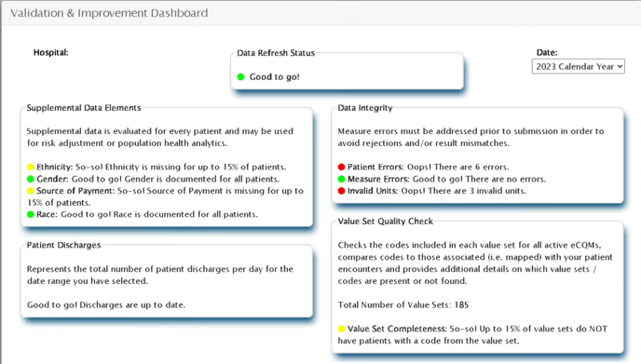Viewport: 641px width, 364px height.
Task: Open the Value Set Completeness label
Action: pos(397,329)
